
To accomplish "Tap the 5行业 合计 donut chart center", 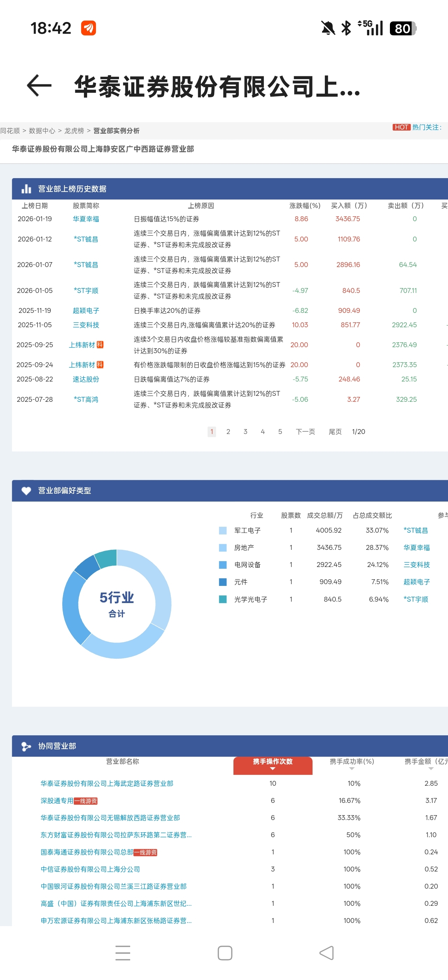I will [x=117, y=604].
